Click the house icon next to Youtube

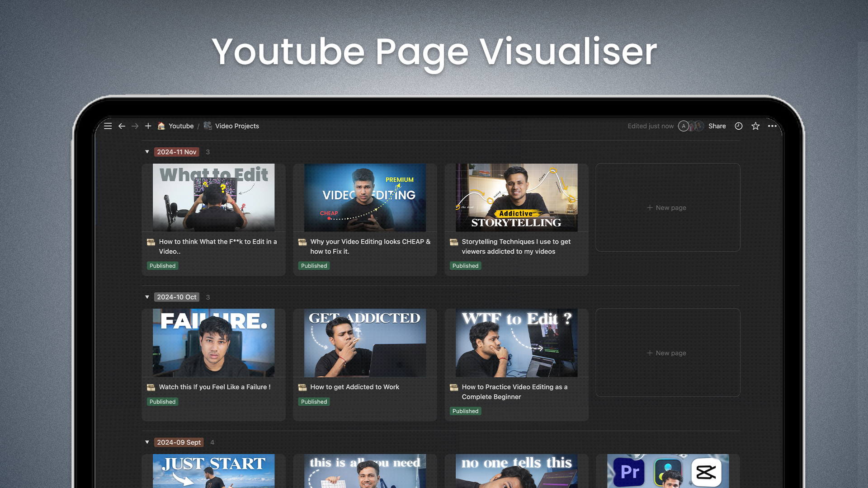coord(161,126)
